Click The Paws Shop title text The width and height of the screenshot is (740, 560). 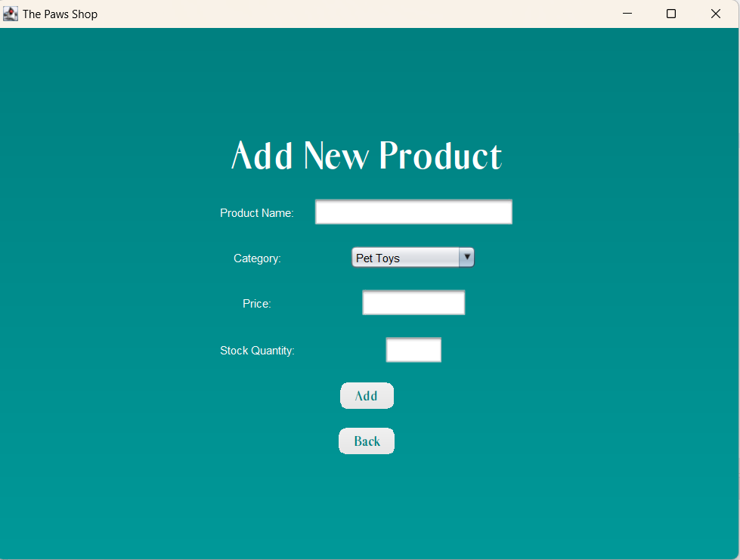tap(60, 14)
